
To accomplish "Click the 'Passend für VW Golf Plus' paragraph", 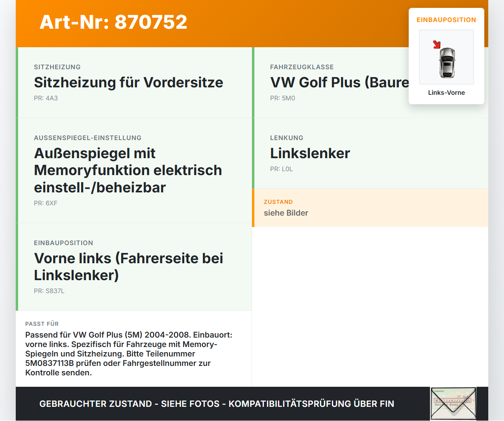I will (x=129, y=354).
